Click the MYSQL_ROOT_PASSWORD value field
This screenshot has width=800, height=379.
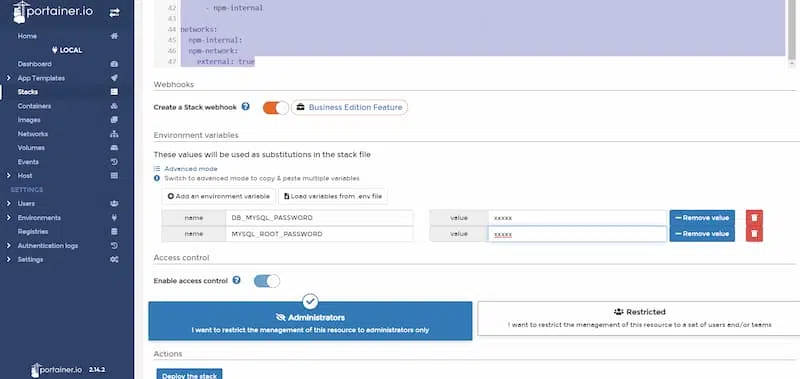[577, 234]
